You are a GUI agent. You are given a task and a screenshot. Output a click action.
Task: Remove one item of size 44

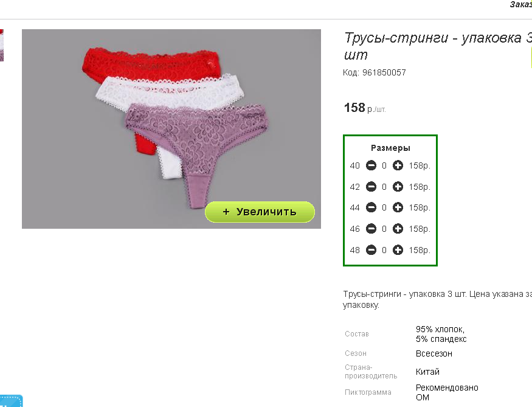tap(371, 207)
